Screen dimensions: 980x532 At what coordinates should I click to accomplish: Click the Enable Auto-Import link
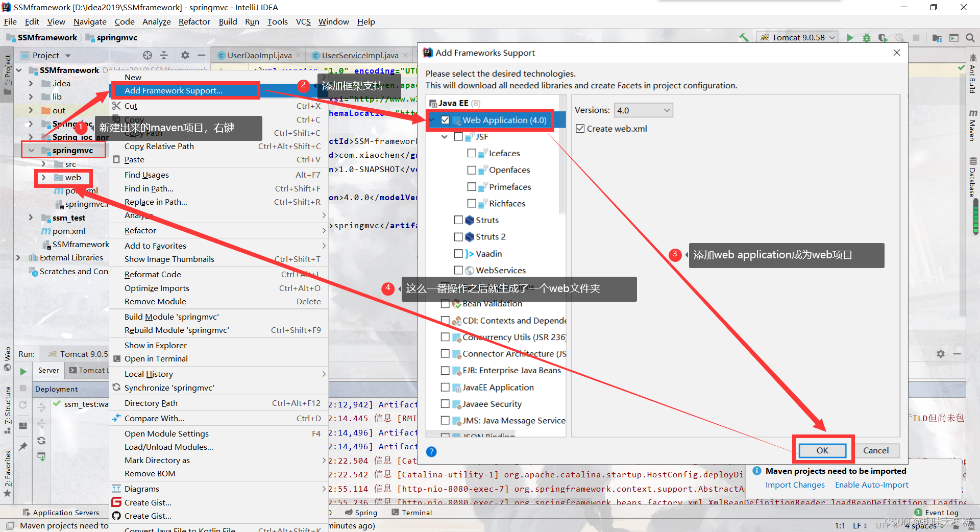(x=872, y=485)
